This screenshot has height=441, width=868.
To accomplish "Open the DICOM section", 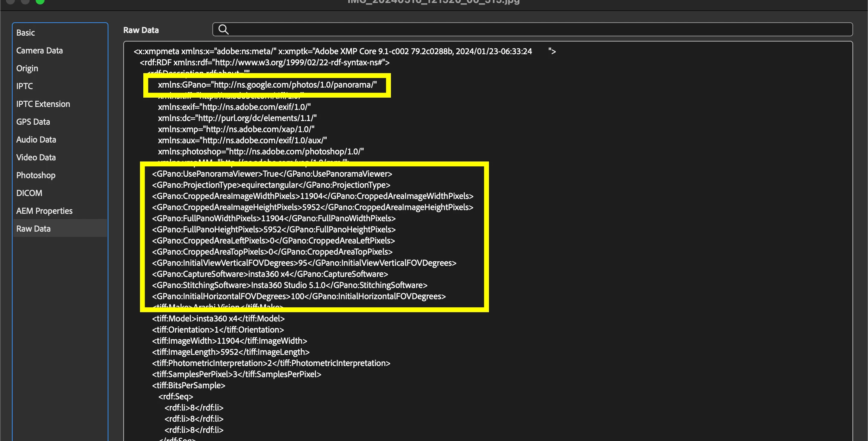I will point(29,193).
